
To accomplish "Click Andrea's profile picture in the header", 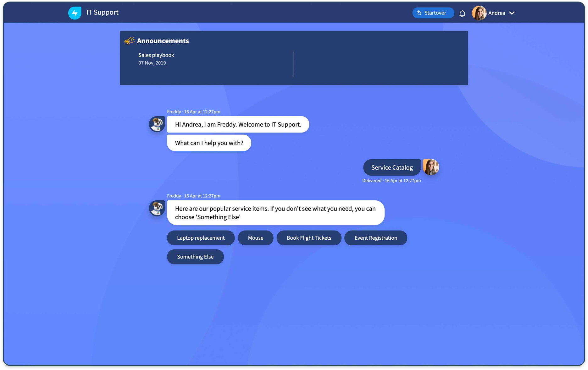I will (x=479, y=13).
